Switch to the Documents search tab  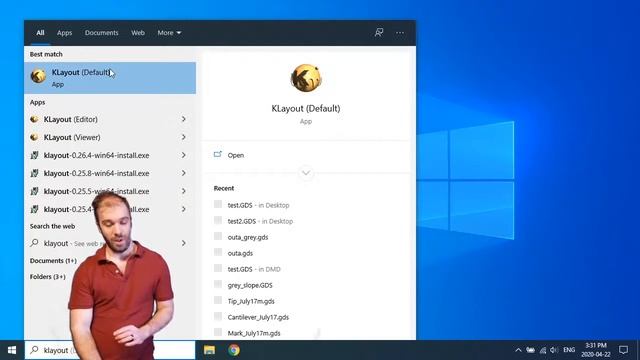[101, 33]
